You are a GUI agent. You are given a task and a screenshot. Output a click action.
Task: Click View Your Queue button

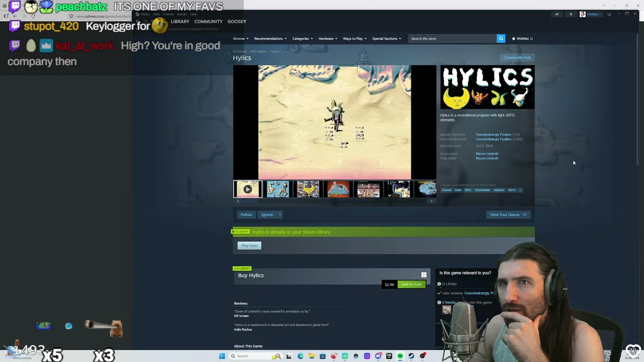[x=508, y=215]
